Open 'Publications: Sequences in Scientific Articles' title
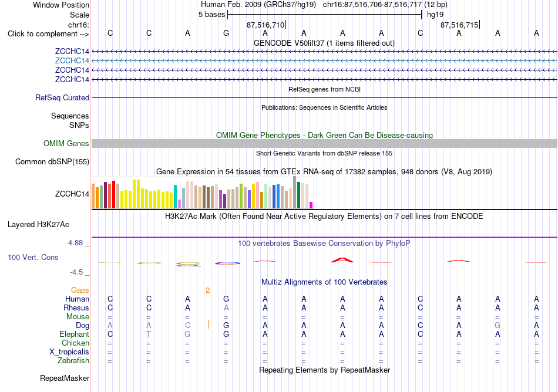The width and height of the screenshot is (558, 392). pos(324,107)
